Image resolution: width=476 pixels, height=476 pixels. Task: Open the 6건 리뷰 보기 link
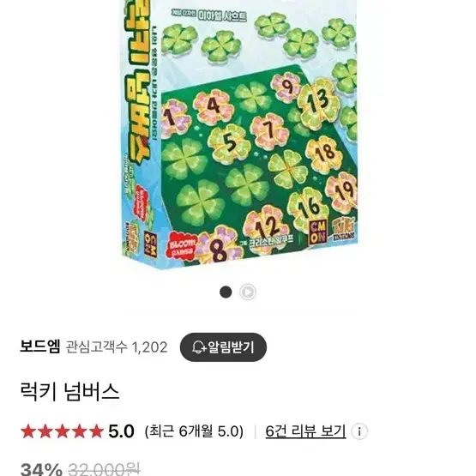pyautogui.click(x=305, y=431)
